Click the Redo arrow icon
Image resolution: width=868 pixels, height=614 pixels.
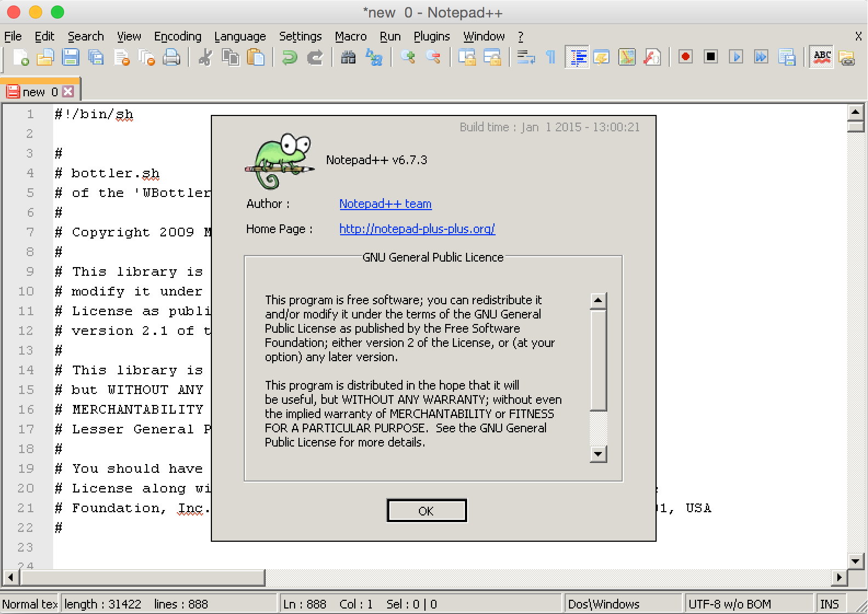tap(315, 57)
